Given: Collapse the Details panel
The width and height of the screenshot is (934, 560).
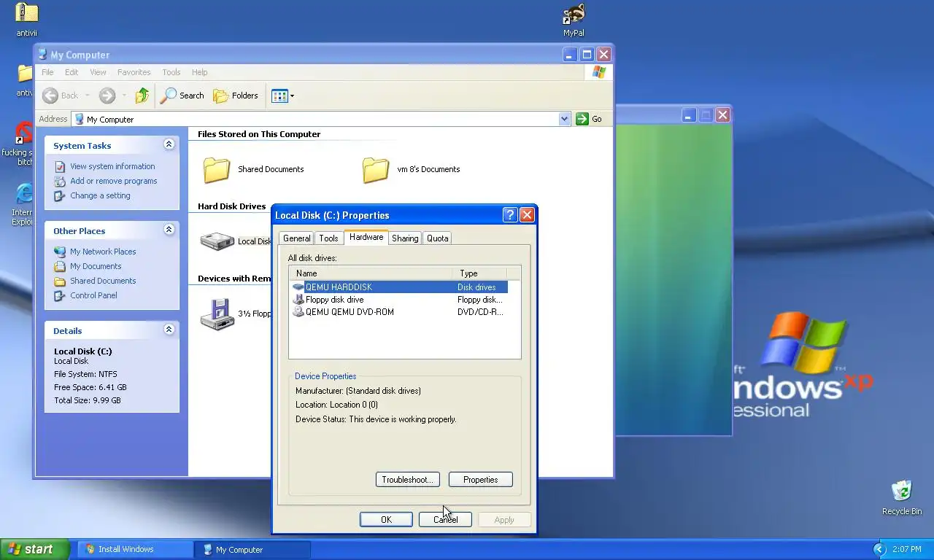Looking at the screenshot, I should [169, 330].
